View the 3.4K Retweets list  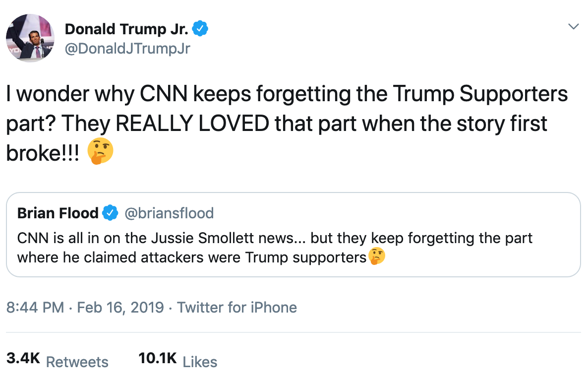tap(57, 360)
